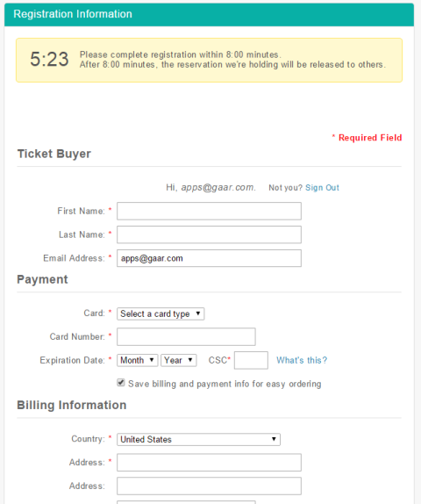Image resolution: width=421 pixels, height=504 pixels.
Task: Click the Ticket Buyer section heading
Action: 54,154
